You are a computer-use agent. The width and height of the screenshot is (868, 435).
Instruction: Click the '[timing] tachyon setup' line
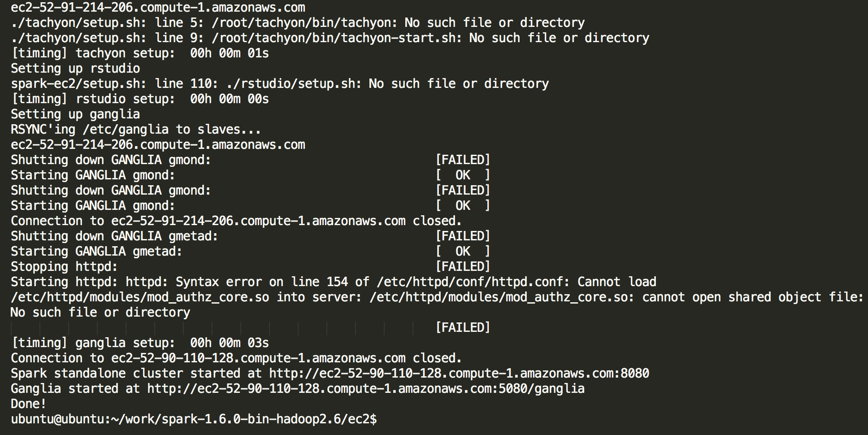tap(140, 53)
